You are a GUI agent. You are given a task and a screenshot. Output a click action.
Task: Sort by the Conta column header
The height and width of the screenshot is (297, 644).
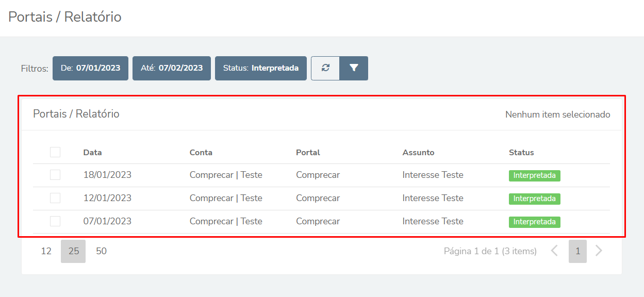point(201,153)
